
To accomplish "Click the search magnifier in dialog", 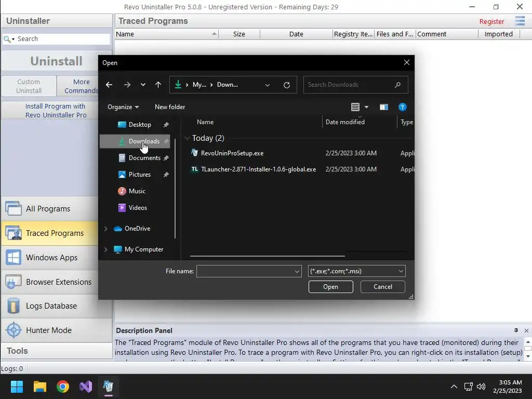I will [397, 85].
